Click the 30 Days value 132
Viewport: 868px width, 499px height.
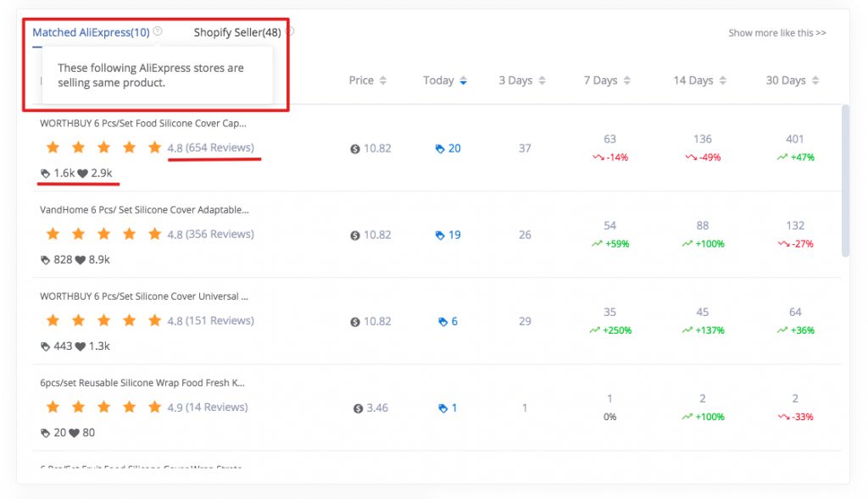pos(795,225)
